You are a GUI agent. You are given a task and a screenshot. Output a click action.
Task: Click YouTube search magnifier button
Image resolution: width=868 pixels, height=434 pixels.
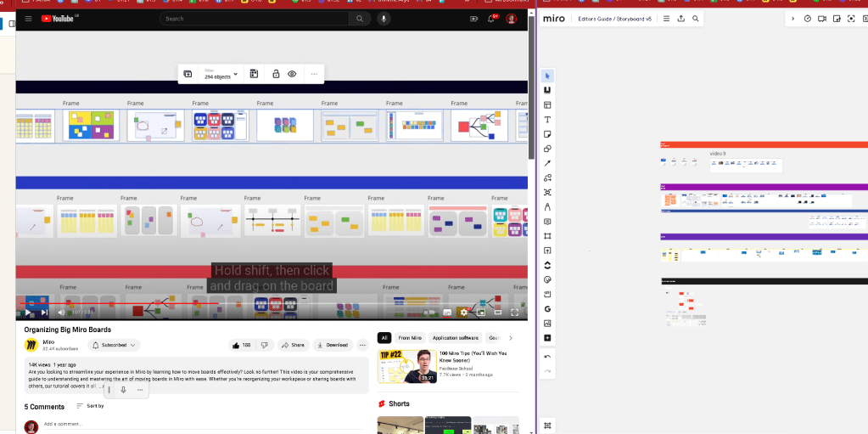pos(360,19)
